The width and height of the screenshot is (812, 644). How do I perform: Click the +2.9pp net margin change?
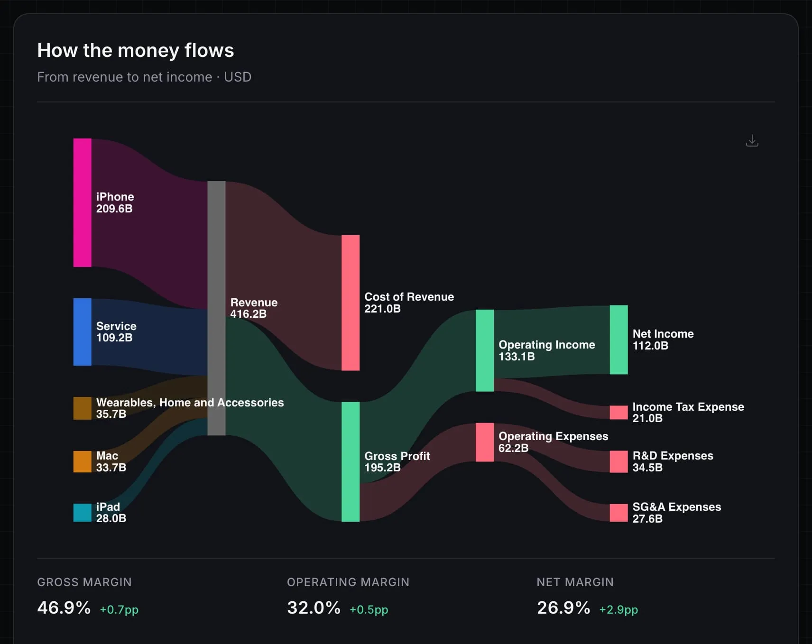pyautogui.click(x=618, y=609)
